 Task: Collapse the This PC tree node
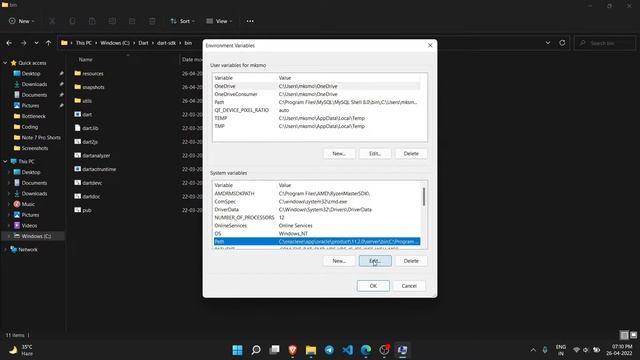tap(5, 162)
